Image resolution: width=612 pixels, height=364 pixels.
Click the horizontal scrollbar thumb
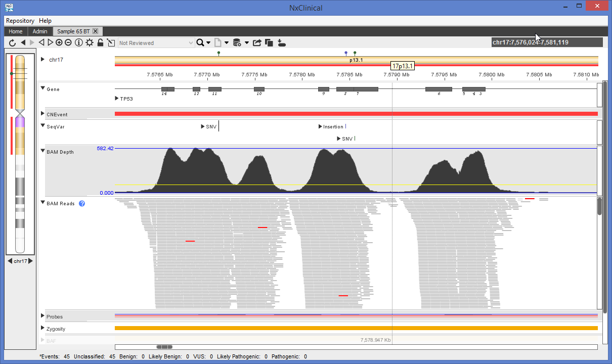click(x=164, y=347)
